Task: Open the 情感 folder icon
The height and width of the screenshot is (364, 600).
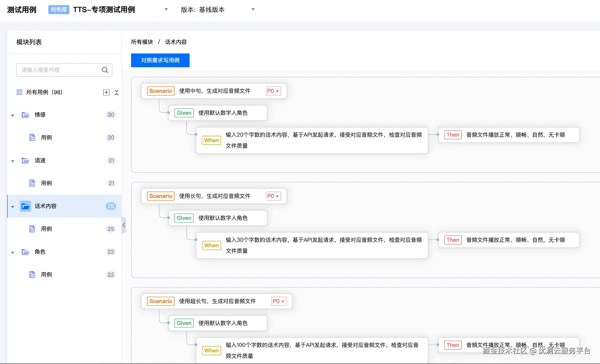Action: pyautogui.click(x=26, y=115)
